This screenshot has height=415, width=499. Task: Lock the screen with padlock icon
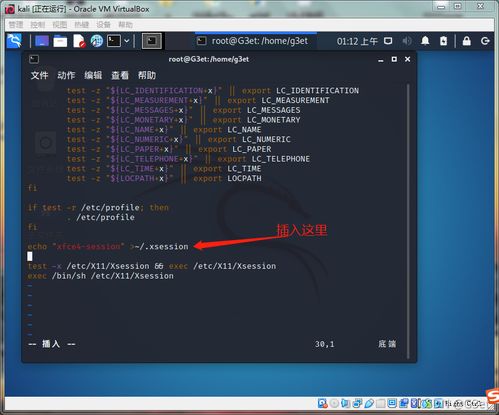point(467,41)
